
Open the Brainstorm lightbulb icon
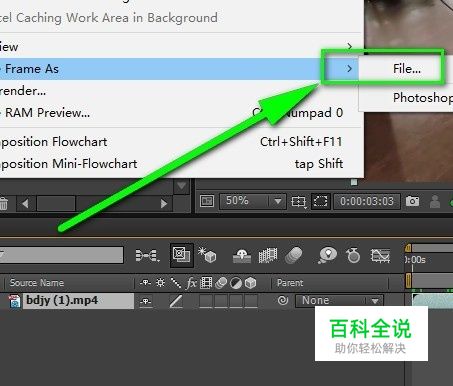tap(327, 255)
